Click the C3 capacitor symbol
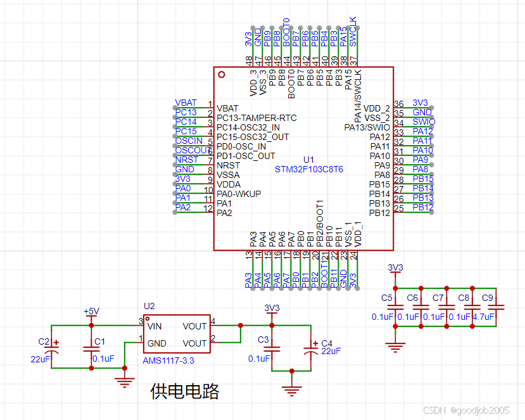This screenshot has height=420, width=525. point(272,349)
